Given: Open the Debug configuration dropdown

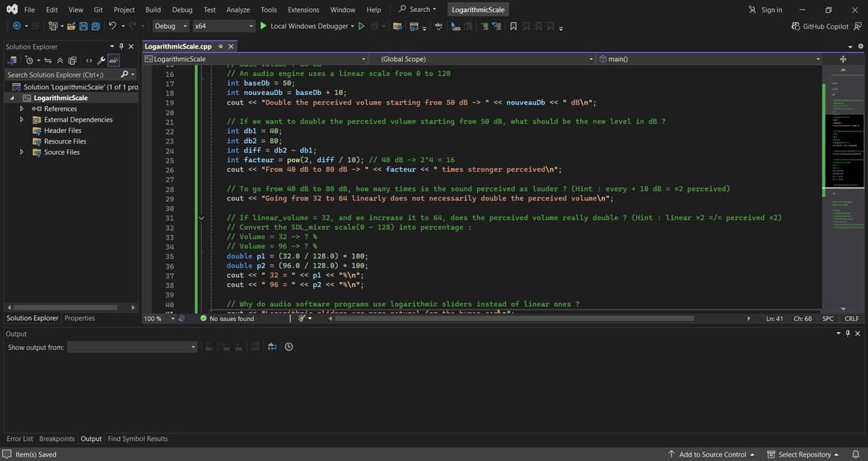Looking at the screenshot, I should tap(171, 26).
